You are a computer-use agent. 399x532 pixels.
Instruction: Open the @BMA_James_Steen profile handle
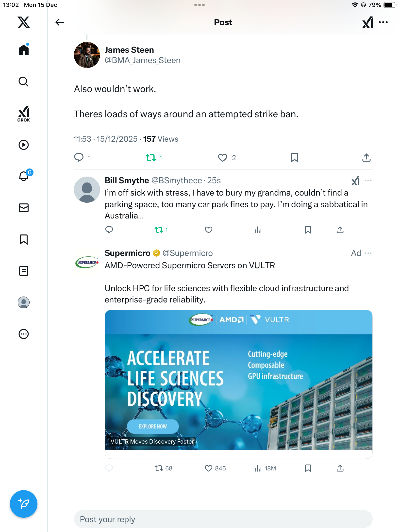point(143,60)
